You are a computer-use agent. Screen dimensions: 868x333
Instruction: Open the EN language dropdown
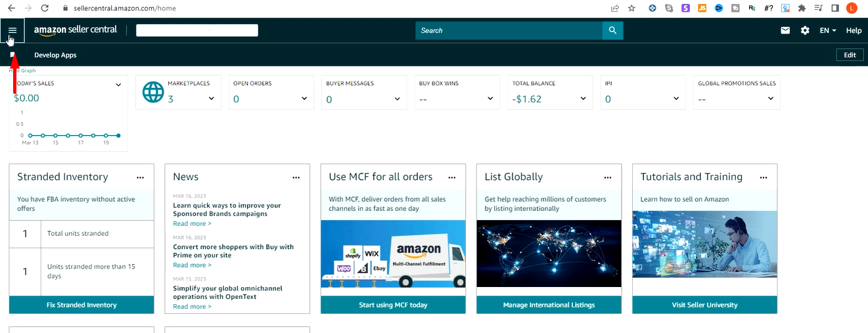[828, 30]
